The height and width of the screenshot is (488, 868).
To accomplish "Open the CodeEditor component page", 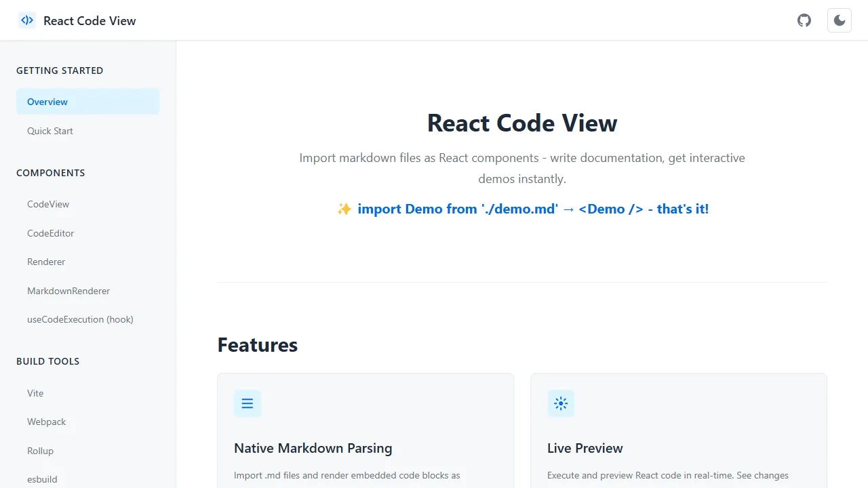I will (x=88, y=233).
